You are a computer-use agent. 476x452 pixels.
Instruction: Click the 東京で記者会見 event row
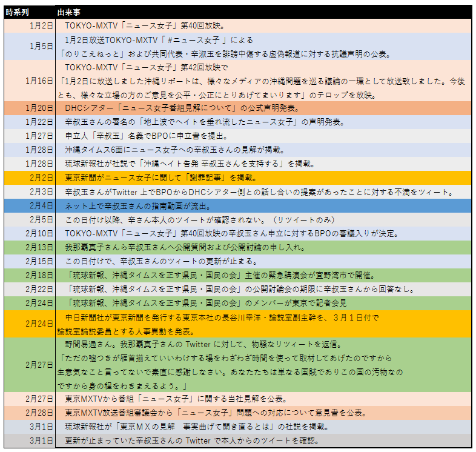[263, 303]
